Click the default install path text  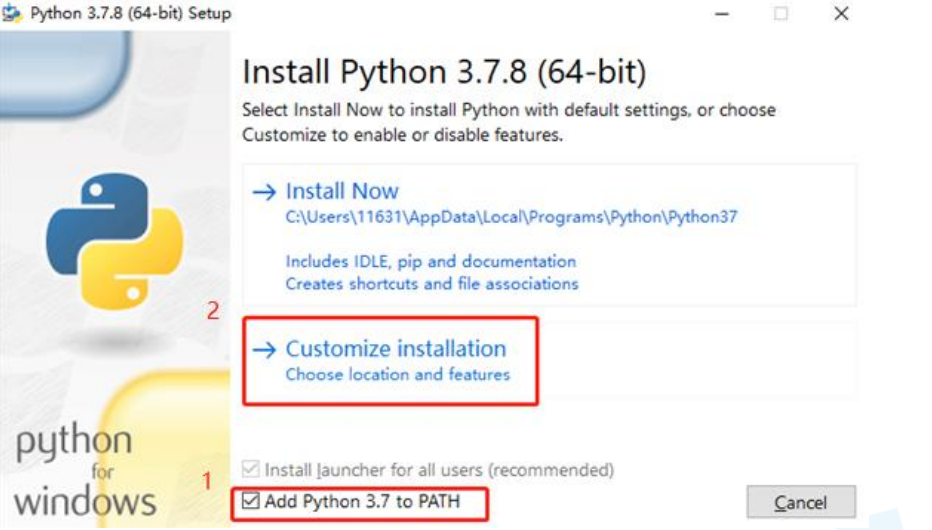(511, 217)
